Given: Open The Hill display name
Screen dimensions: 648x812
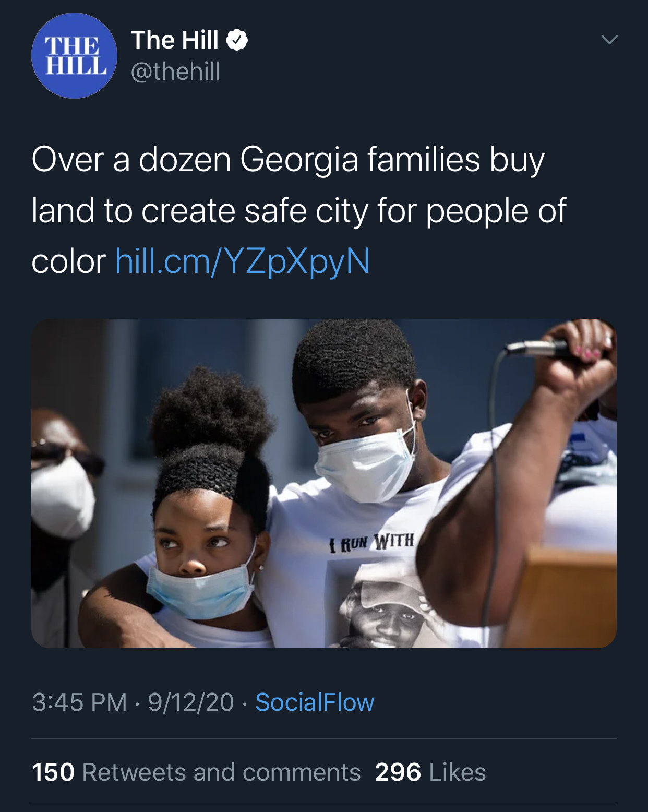Looking at the screenshot, I should click(175, 40).
